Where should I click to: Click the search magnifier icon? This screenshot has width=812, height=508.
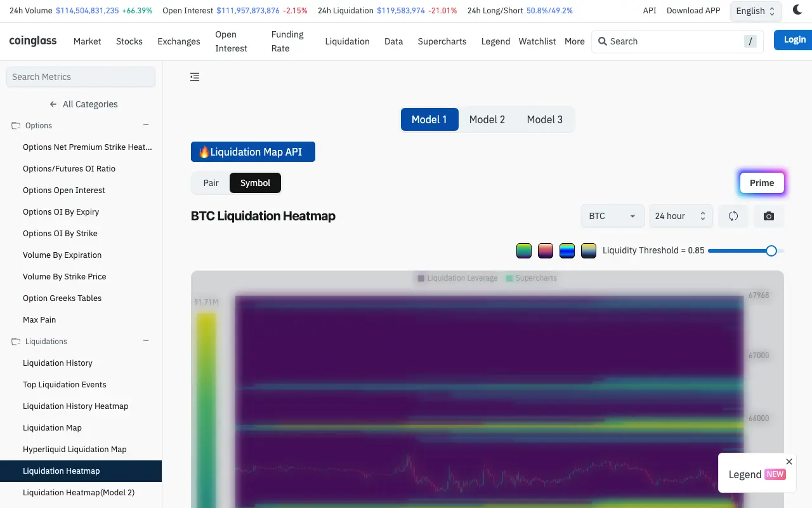point(603,41)
